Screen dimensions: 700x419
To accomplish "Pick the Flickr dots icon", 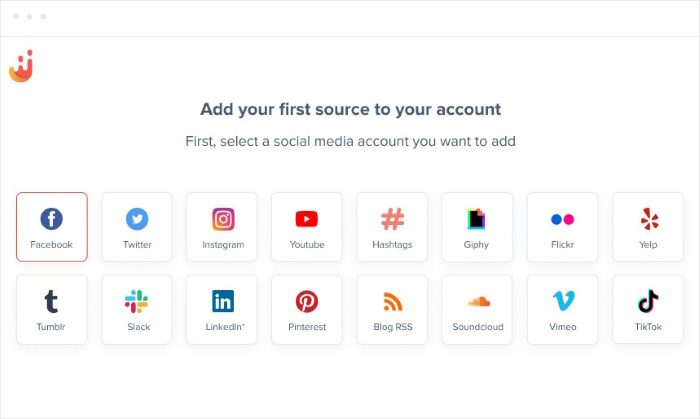I will pos(562,219).
